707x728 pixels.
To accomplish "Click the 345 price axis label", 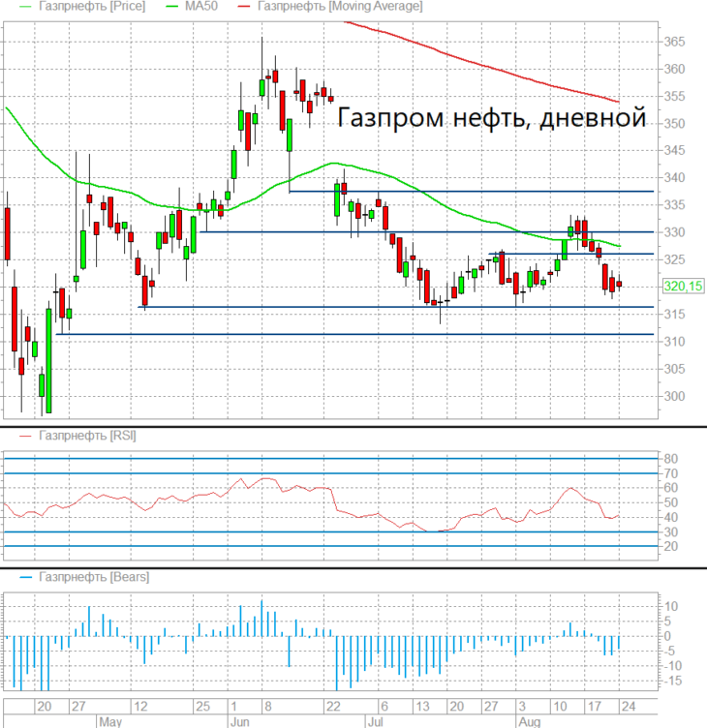I will point(674,150).
